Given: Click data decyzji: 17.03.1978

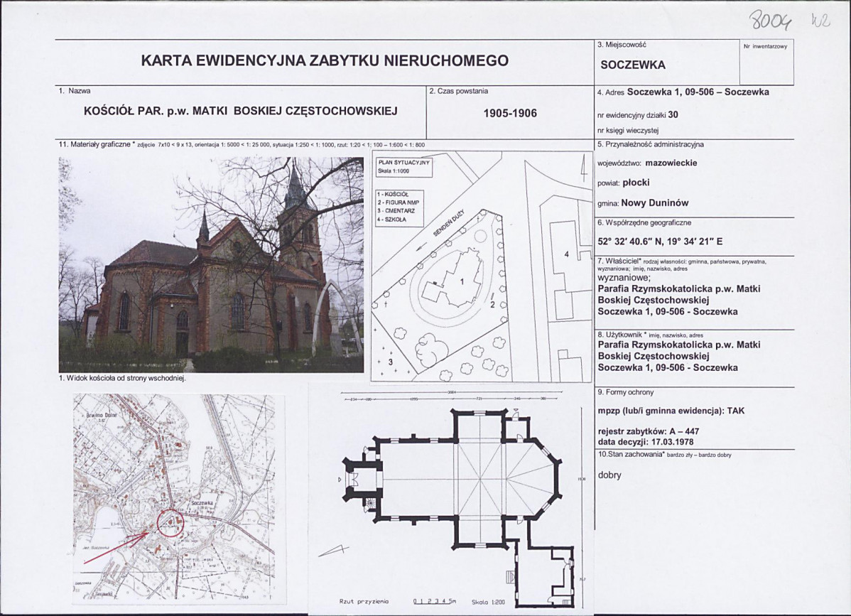Looking at the screenshot, I should 645,442.
